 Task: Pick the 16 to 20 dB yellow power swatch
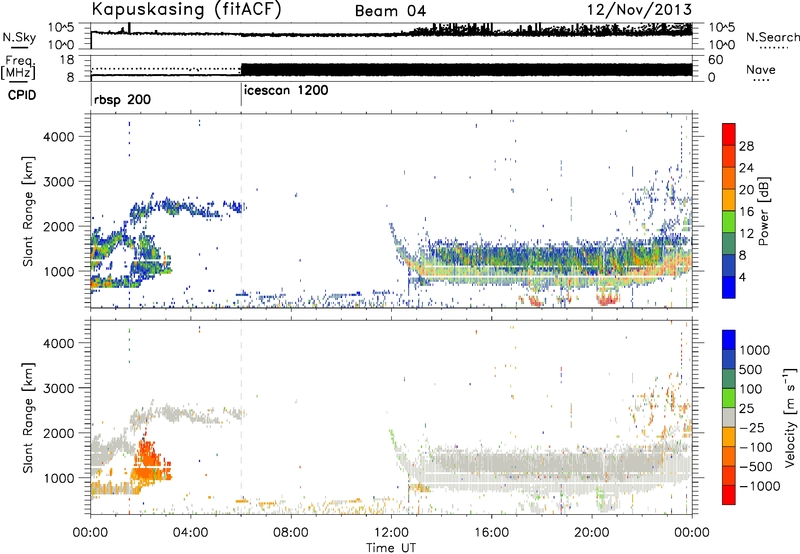(729, 200)
